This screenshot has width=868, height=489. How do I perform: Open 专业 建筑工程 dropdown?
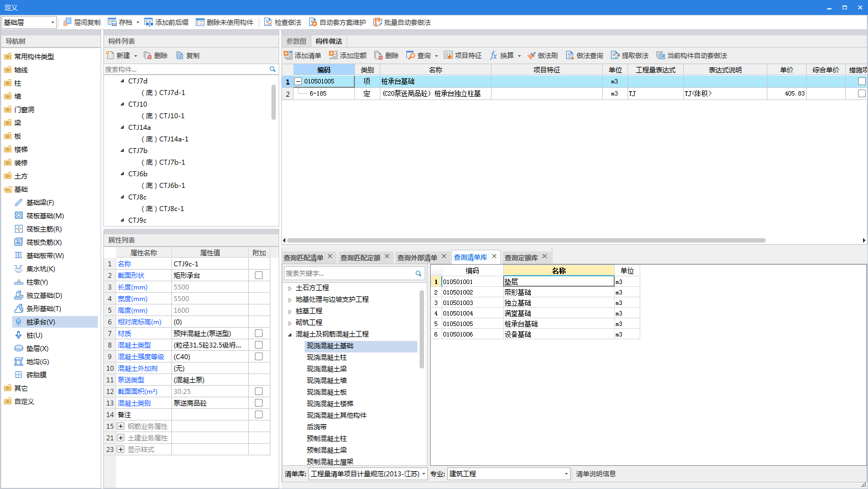tap(509, 474)
